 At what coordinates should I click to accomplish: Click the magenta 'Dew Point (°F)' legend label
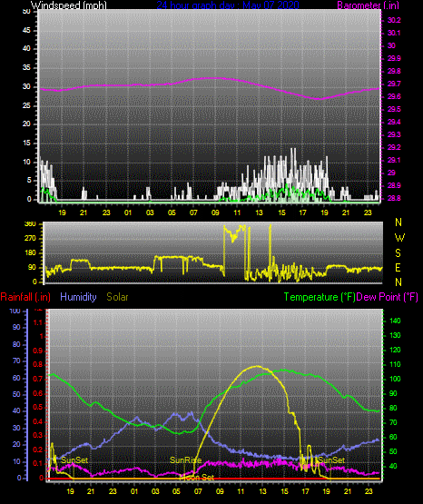click(388, 297)
